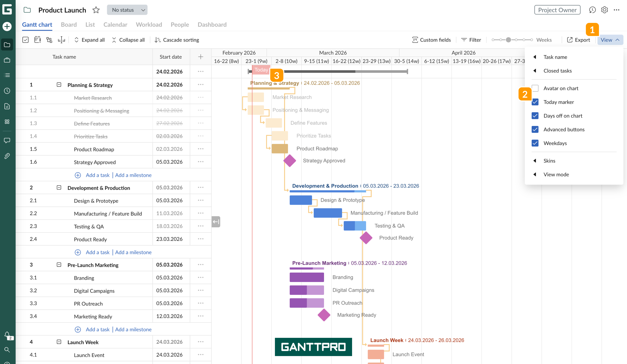
Task: Open the Dashboard tab
Action: [x=212, y=25]
